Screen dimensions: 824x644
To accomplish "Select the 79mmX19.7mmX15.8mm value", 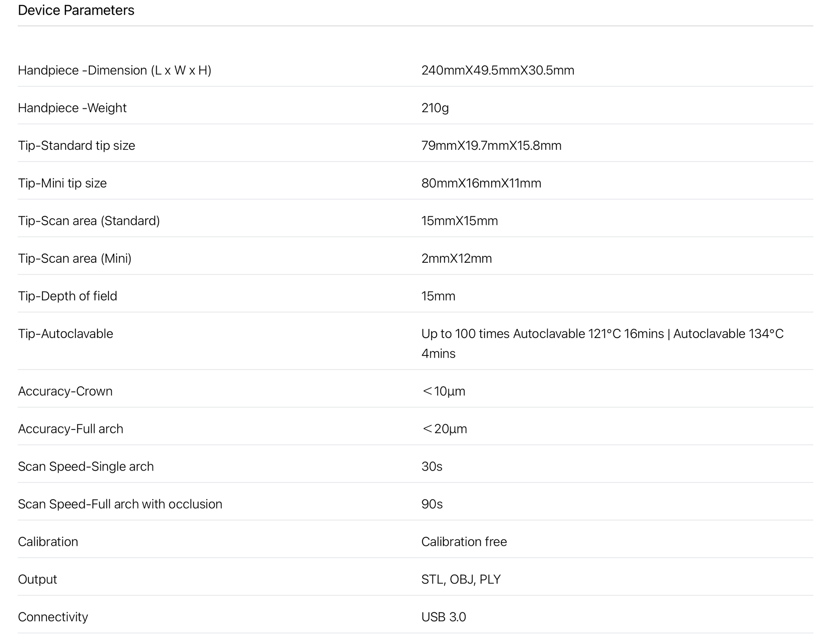I will (491, 146).
